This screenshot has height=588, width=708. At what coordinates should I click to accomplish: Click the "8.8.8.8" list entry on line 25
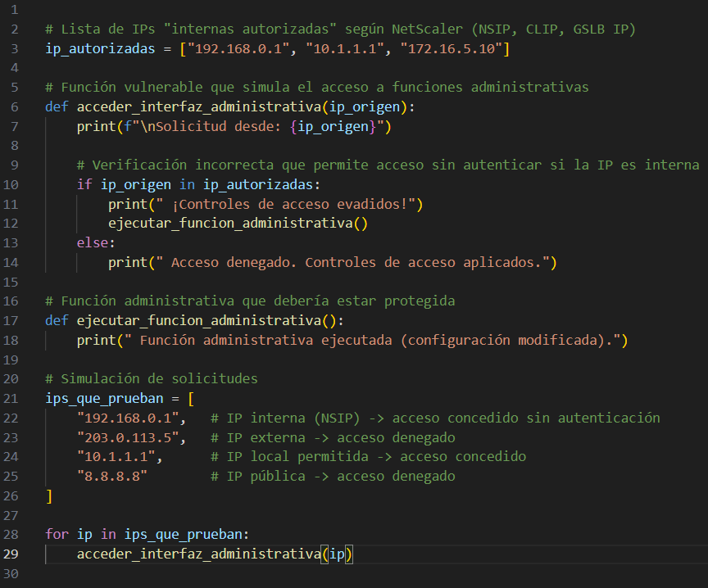[x=112, y=476]
